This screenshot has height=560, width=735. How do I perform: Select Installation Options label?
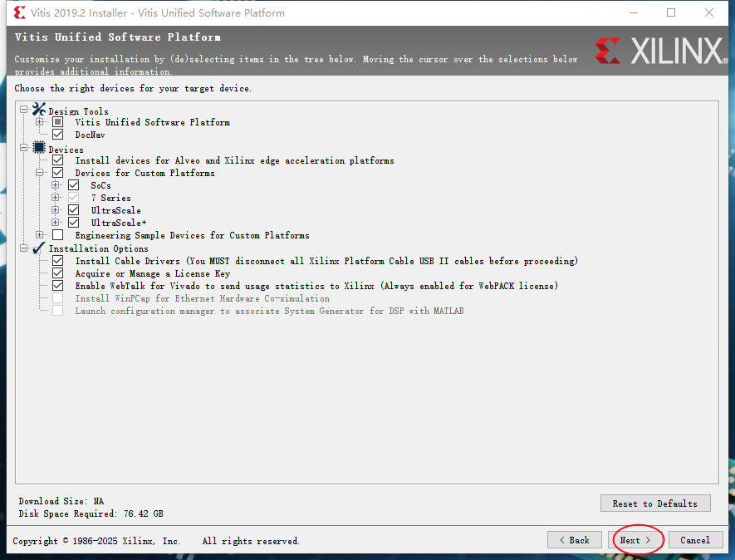tap(99, 248)
